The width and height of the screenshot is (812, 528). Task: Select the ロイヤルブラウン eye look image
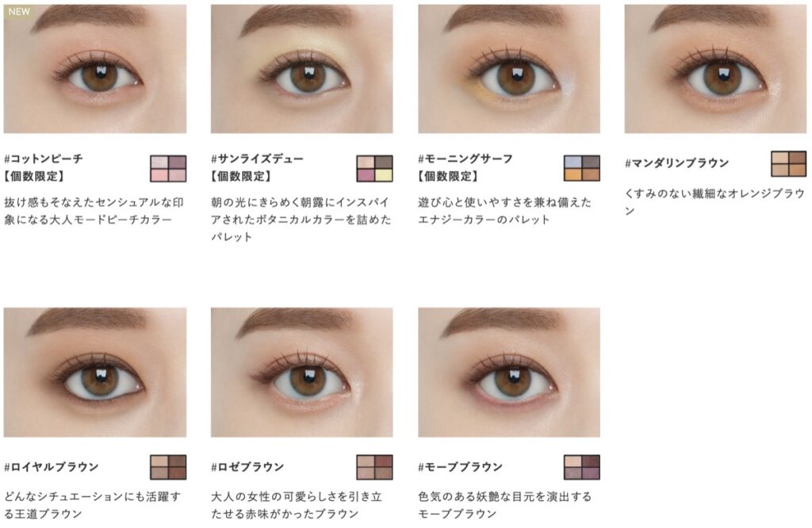[x=95, y=372]
